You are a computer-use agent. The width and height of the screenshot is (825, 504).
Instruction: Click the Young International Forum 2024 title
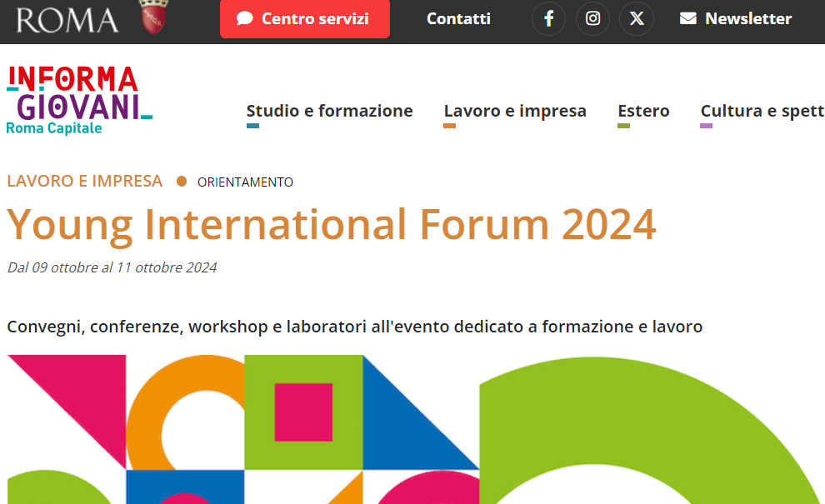(x=332, y=225)
